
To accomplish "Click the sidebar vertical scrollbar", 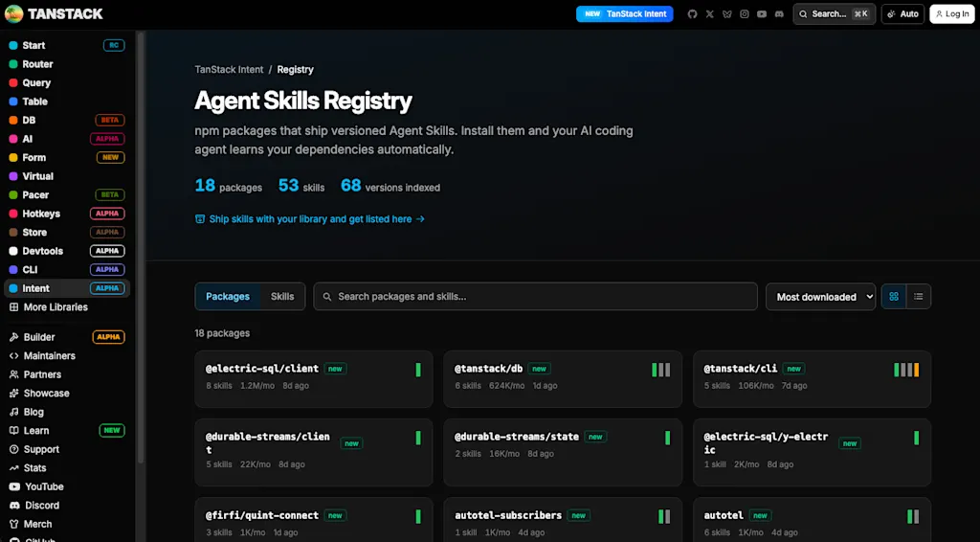I will (x=141, y=247).
